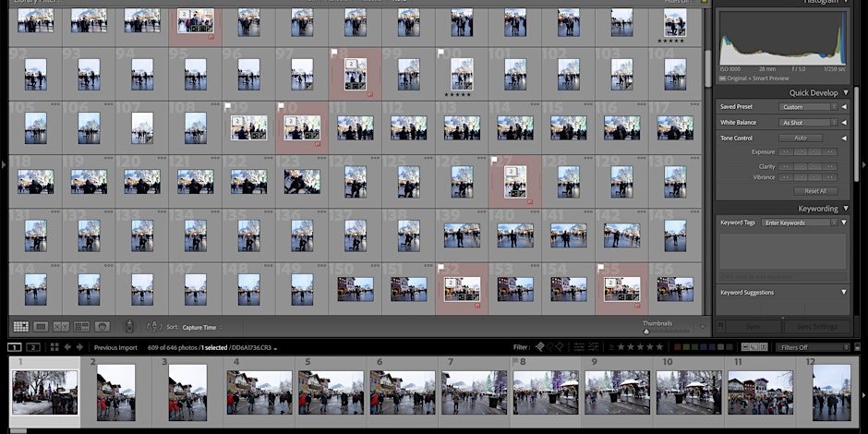Click Sync button
Screen dimensions: 868x434
(x=753, y=327)
